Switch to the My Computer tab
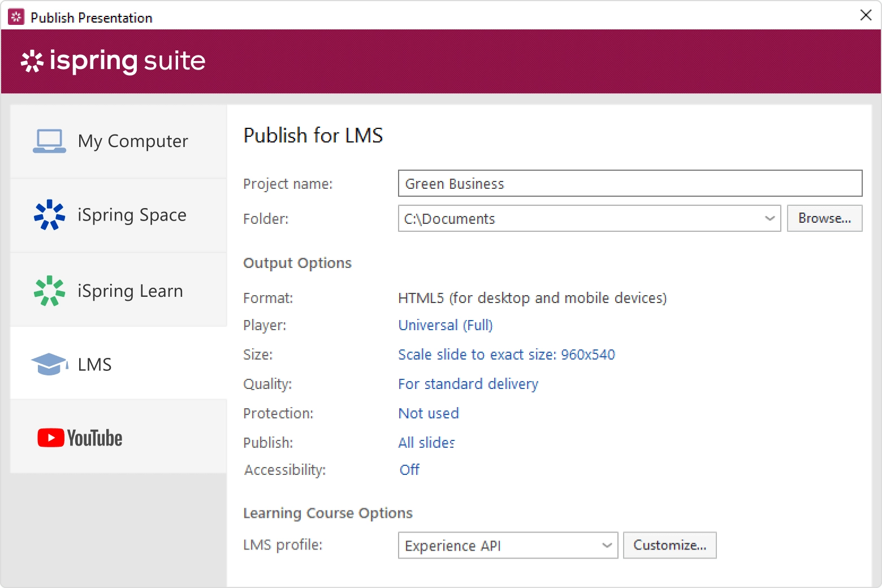882x588 pixels. point(119,141)
